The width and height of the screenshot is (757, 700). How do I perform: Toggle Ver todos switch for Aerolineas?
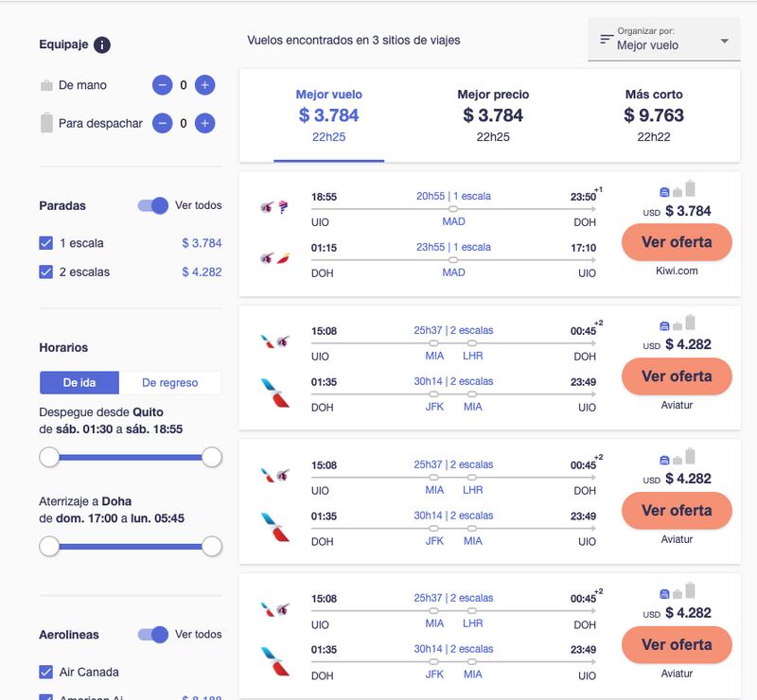(153, 635)
